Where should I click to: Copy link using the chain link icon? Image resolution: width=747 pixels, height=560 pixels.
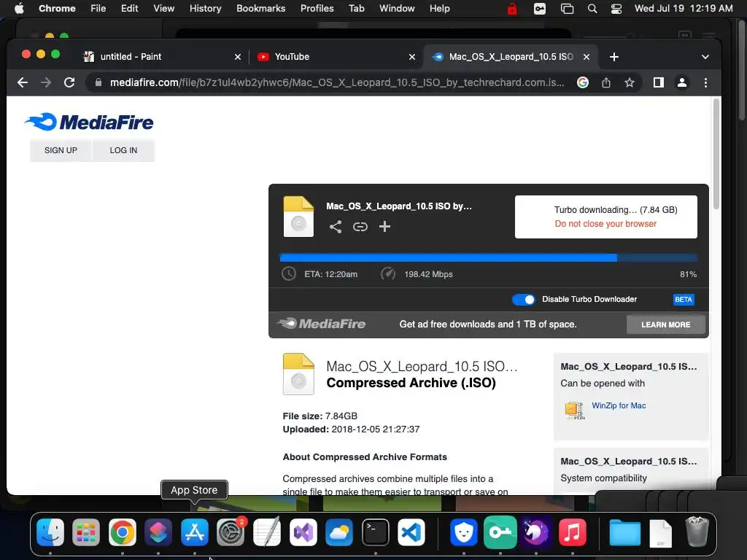point(360,227)
